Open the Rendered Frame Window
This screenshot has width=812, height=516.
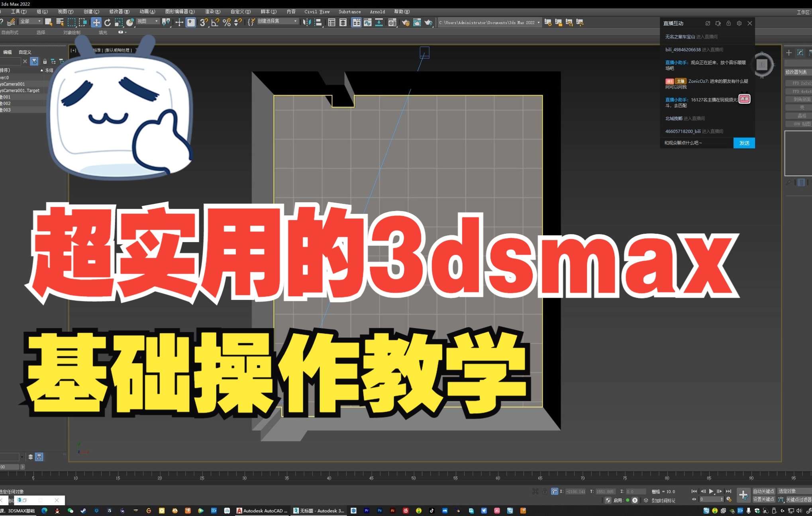(x=417, y=22)
